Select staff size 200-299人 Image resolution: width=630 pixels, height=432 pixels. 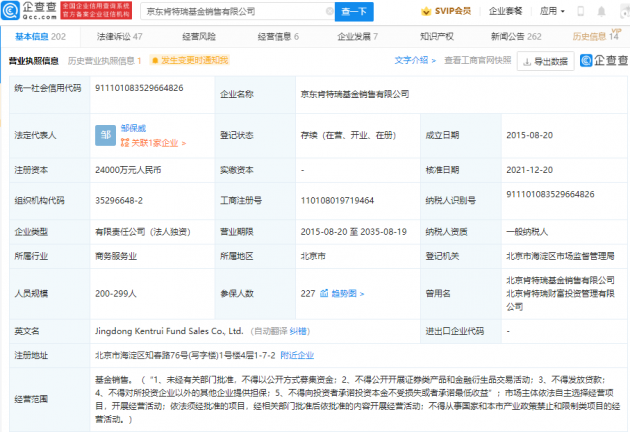tap(116, 293)
